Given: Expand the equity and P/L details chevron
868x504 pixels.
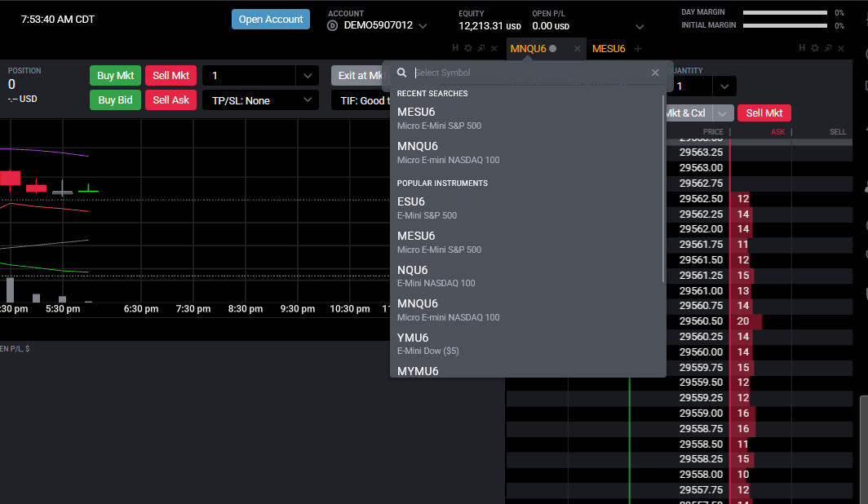Looking at the screenshot, I should [640, 27].
